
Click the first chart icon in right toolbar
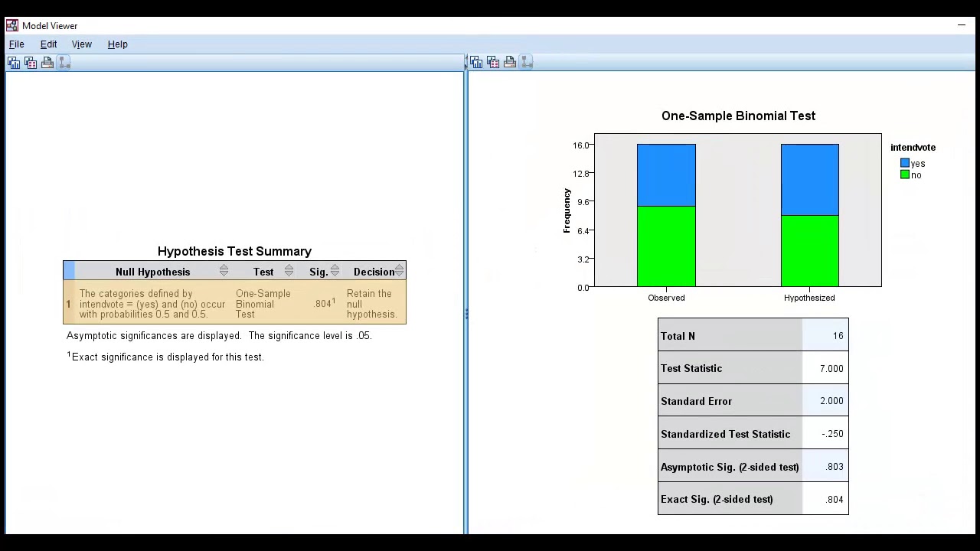(x=476, y=62)
